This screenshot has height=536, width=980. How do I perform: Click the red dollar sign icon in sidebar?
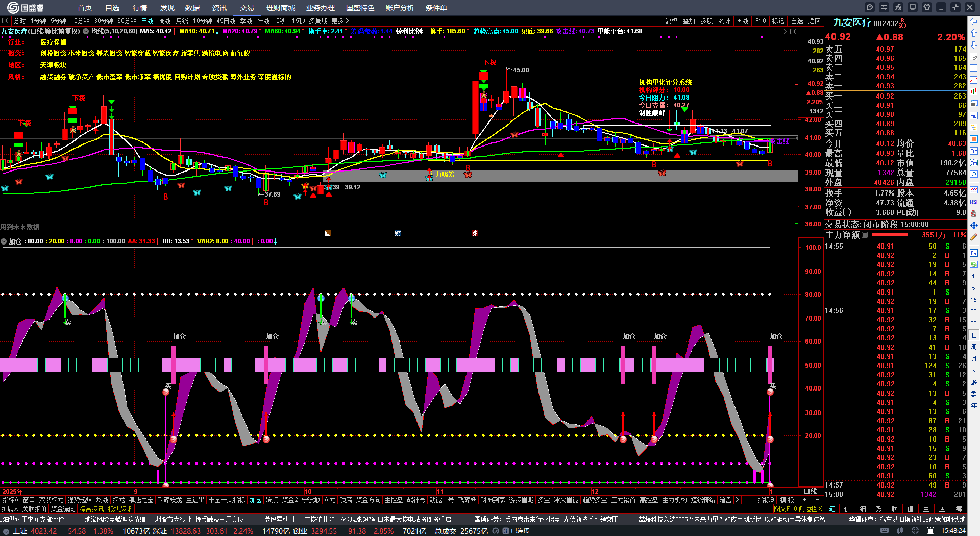pyautogui.click(x=974, y=213)
